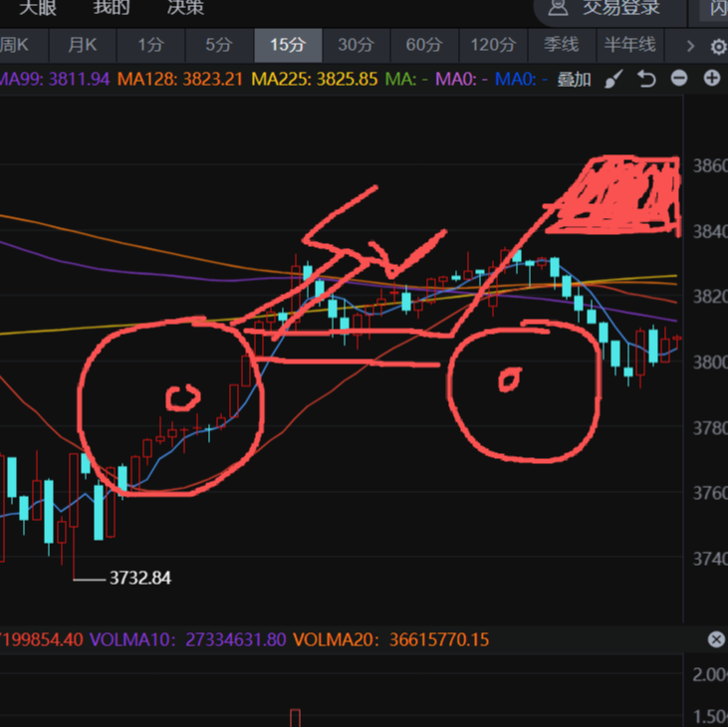Switch to 5分 timeframe
Image resolution: width=728 pixels, height=728 pixels.
pos(218,45)
